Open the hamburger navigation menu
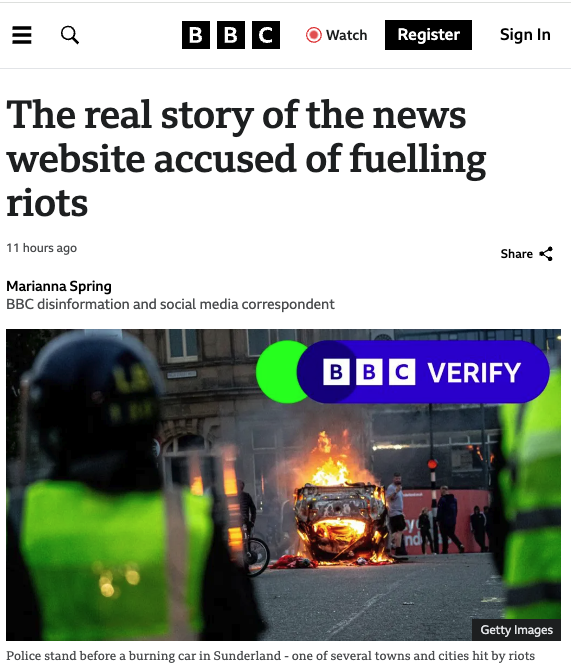Image resolution: width=571 pixels, height=670 pixels. [x=22, y=35]
